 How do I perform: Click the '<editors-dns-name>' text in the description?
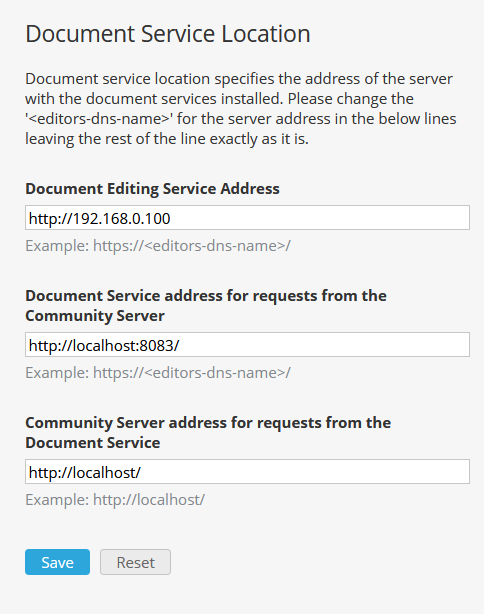pos(99,119)
